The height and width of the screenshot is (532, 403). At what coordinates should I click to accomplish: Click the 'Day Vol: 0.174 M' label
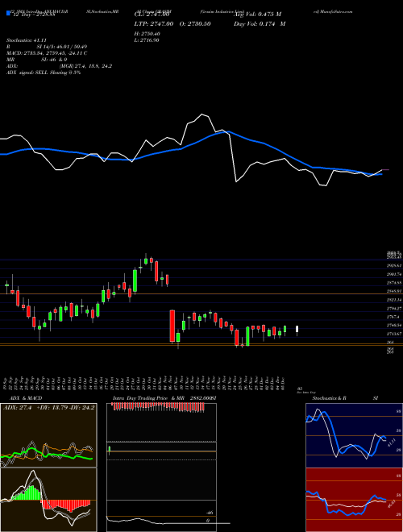tap(260, 23)
